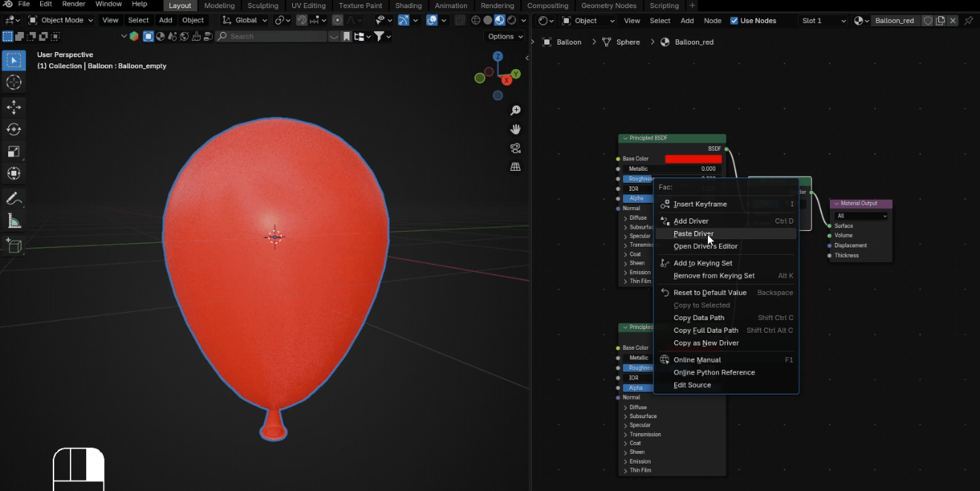Pin the node editor material

coord(968,21)
